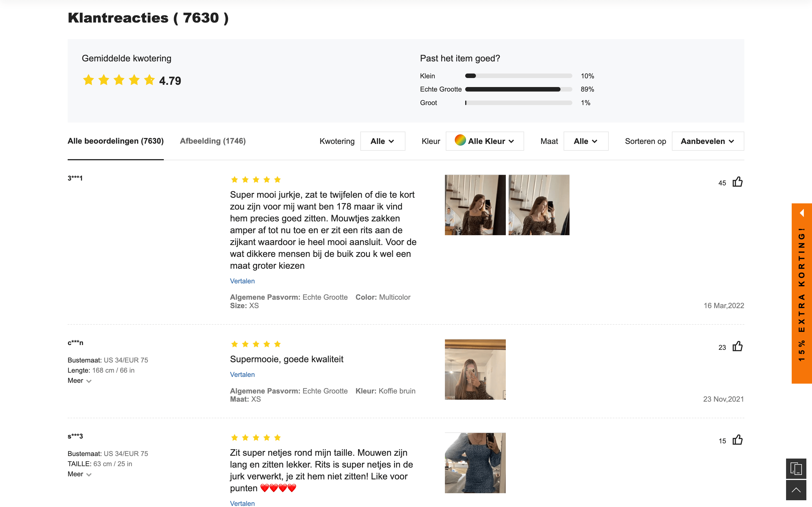Expand Meer under s***3's measurements
The image size is (812, 507).
click(x=80, y=474)
